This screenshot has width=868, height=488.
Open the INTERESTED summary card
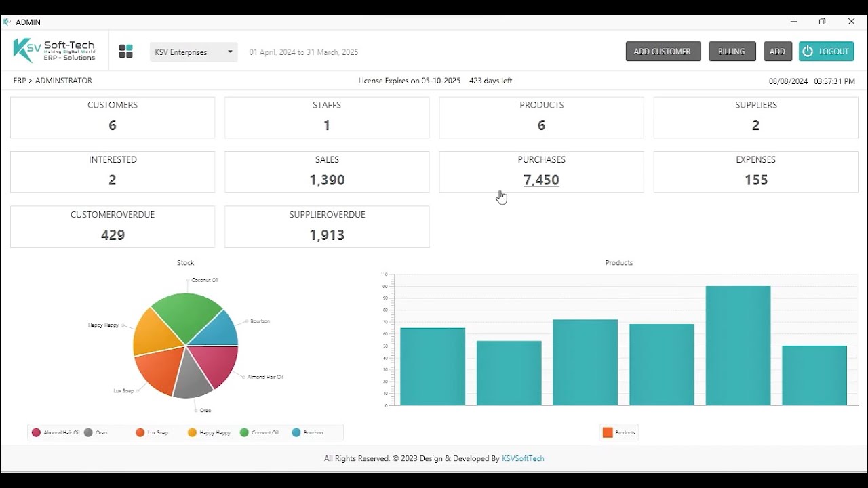[x=113, y=172]
